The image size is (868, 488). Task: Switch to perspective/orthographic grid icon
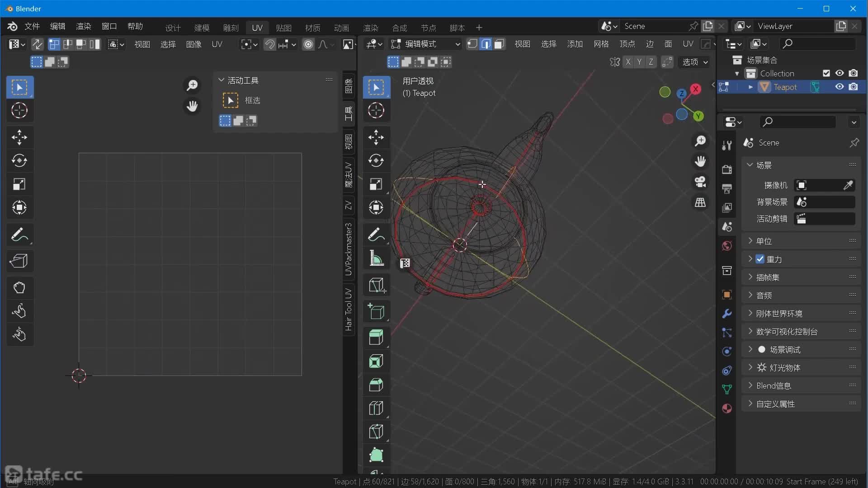click(700, 202)
